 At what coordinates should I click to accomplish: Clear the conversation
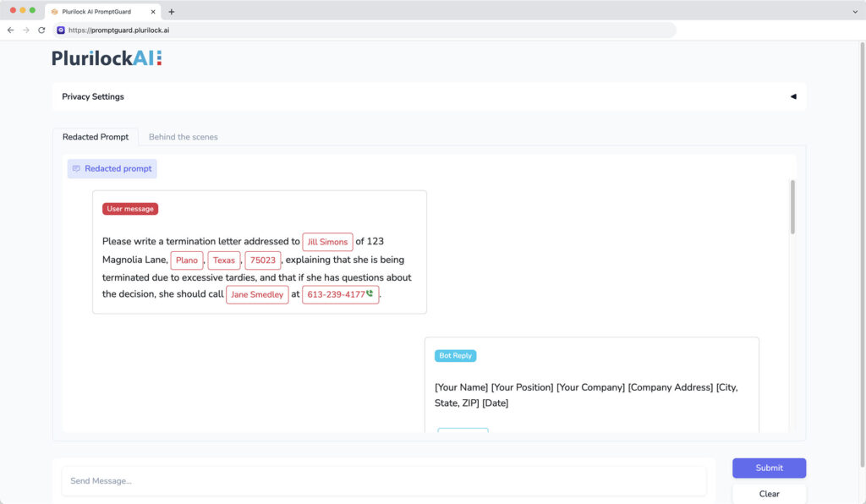[x=769, y=494]
